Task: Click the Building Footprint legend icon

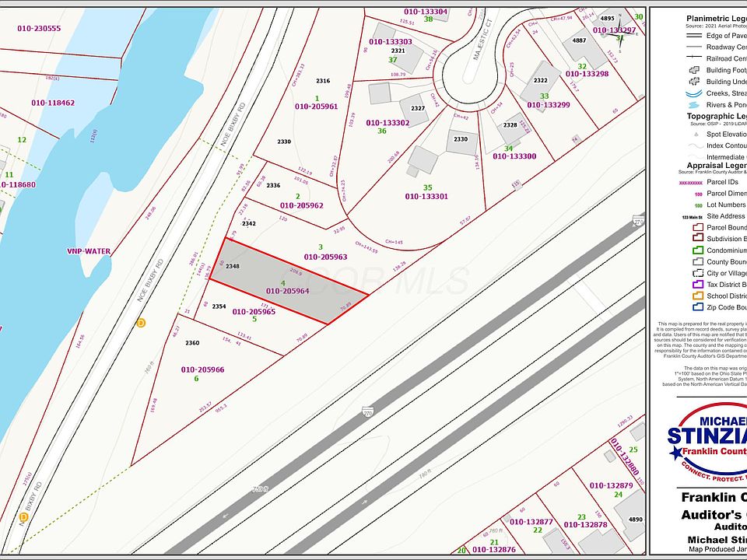Action: pos(695,70)
